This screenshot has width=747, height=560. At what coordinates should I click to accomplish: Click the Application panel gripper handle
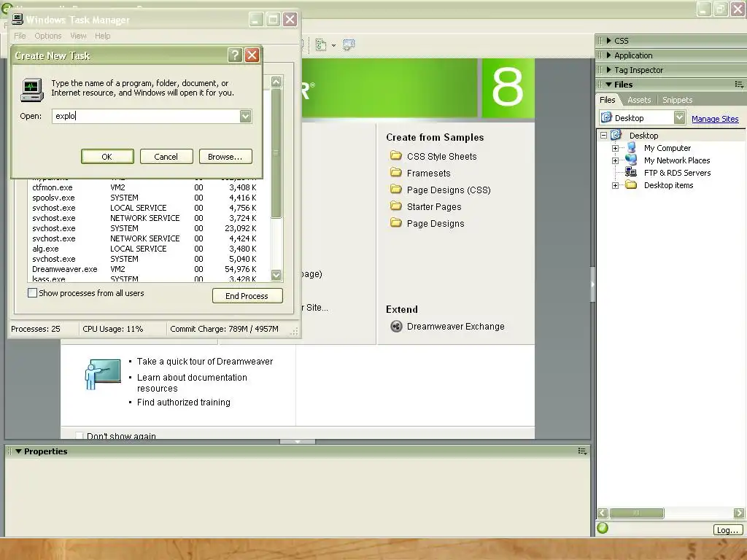[600, 55]
